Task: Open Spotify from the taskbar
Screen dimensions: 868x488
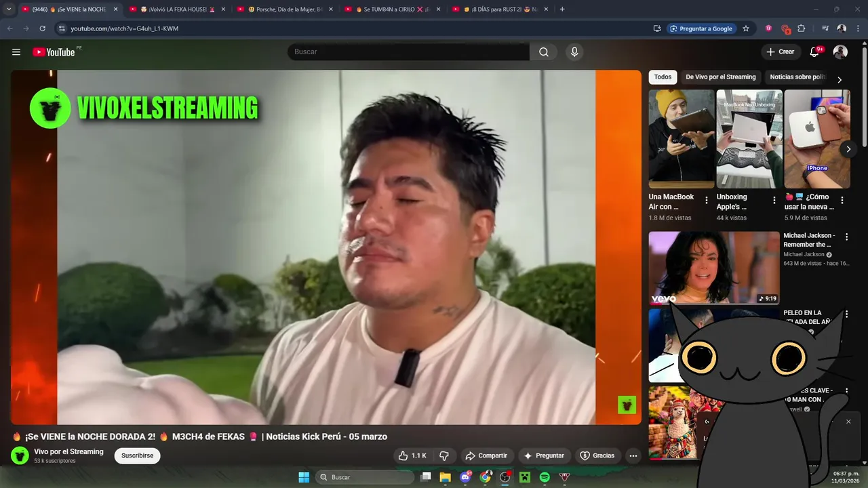Action: (x=545, y=477)
